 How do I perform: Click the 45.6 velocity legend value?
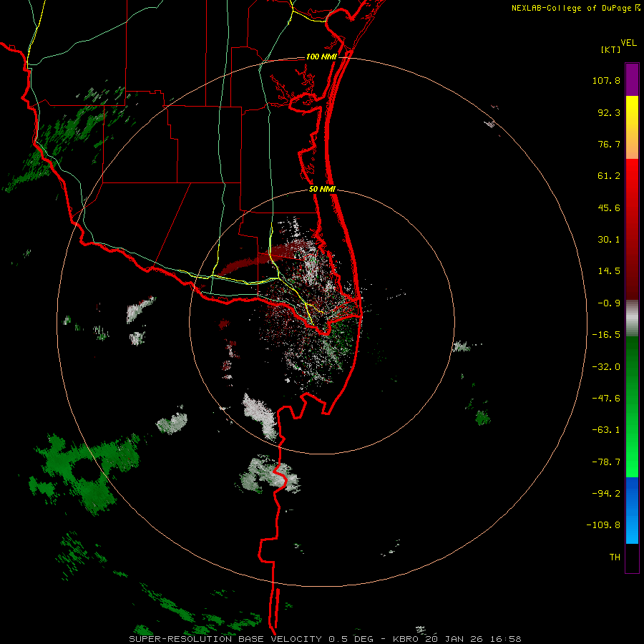(609, 208)
